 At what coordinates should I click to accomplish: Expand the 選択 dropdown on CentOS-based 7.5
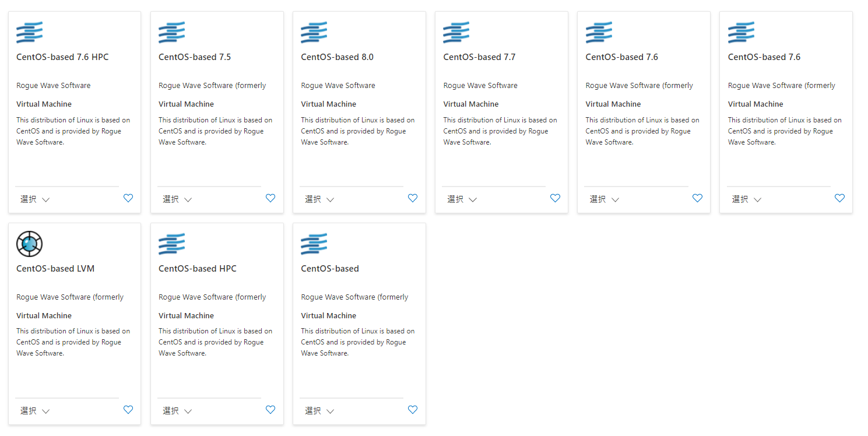[x=176, y=199]
